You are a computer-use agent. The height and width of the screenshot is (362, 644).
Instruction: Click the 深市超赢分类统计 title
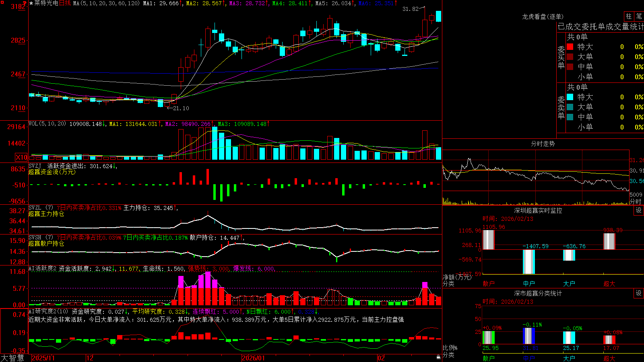(538, 293)
